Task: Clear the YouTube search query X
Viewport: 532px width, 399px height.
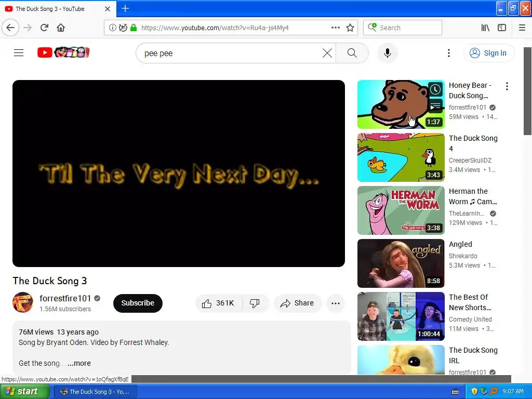Action: (327, 54)
